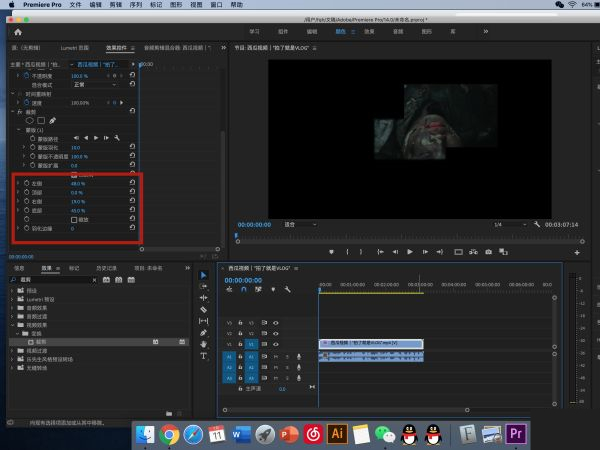Step forward one frame
The width and height of the screenshot is (600, 450).
tap(425, 252)
